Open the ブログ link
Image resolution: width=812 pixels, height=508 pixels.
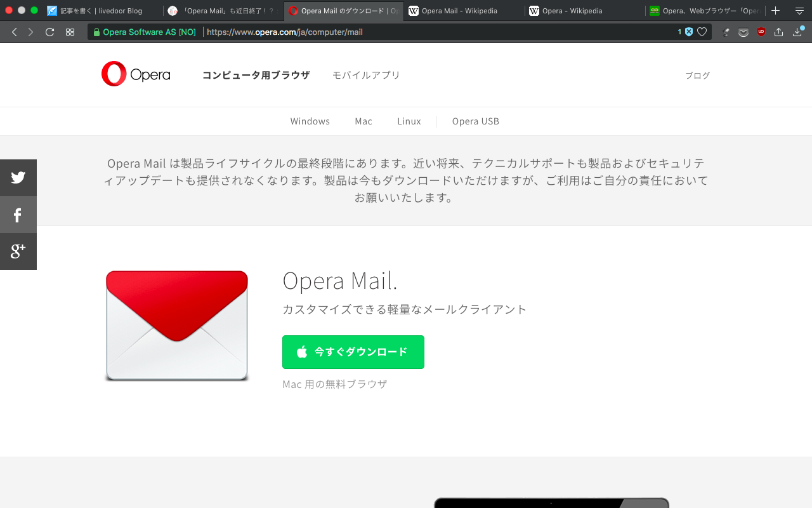point(697,75)
